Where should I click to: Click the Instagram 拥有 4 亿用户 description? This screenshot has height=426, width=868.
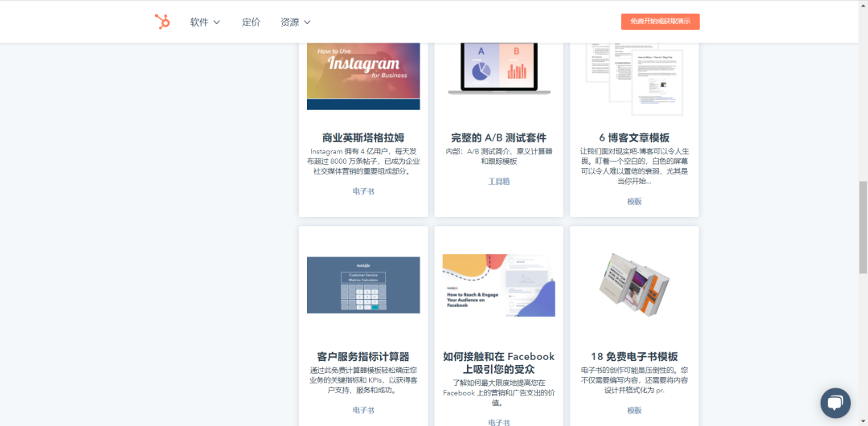363,162
